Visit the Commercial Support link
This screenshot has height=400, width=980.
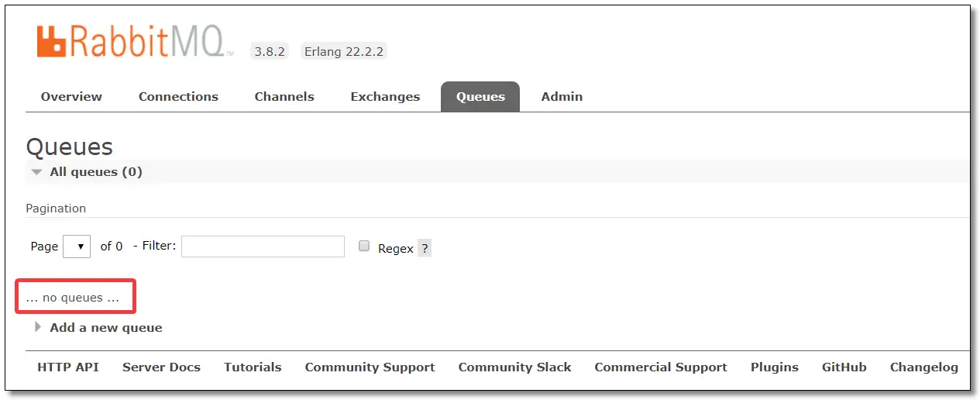(x=661, y=367)
